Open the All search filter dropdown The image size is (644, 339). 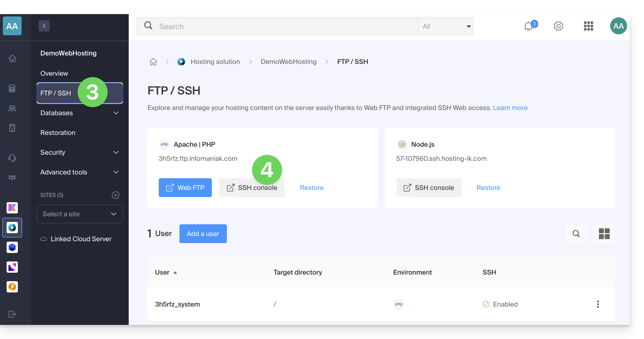tap(446, 26)
